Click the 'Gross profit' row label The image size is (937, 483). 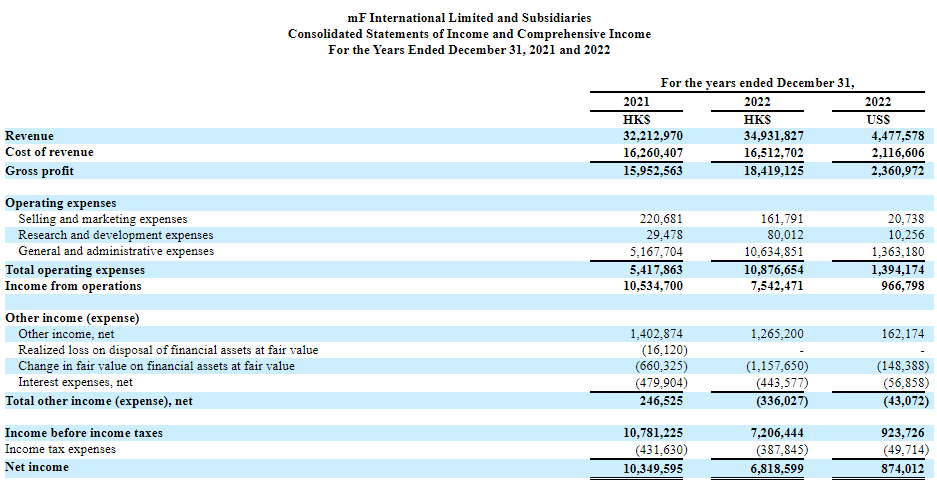pyautogui.click(x=39, y=171)
